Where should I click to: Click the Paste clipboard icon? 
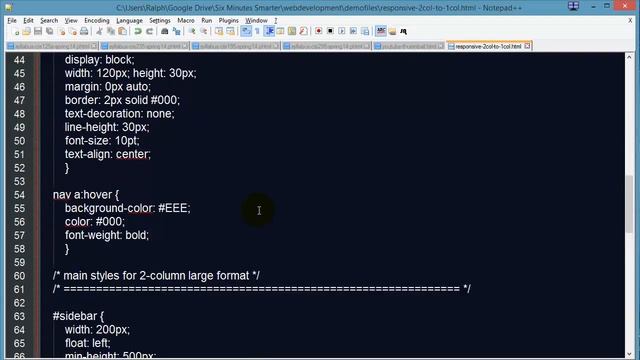point(122,31)
